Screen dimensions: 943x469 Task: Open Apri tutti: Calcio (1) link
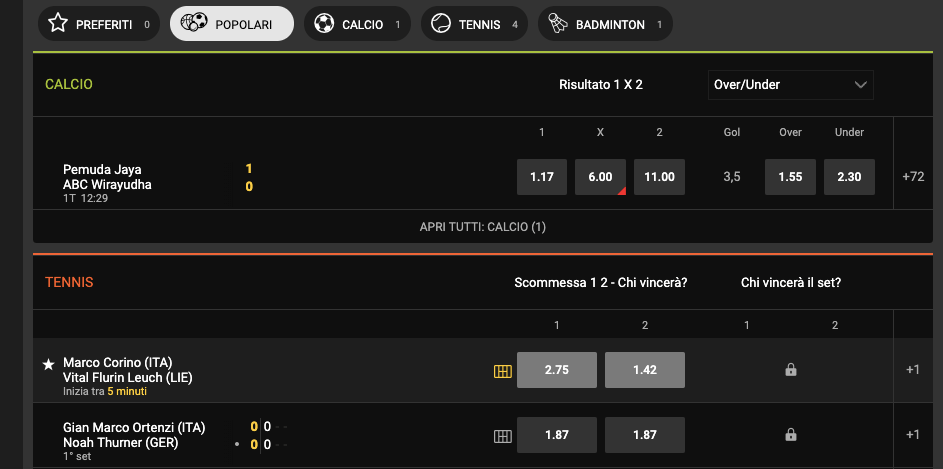tap(483, 227)
